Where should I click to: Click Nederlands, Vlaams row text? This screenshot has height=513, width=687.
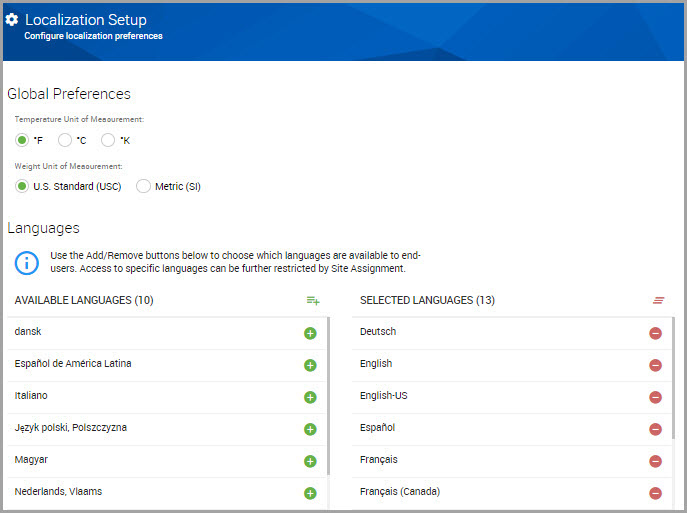[x=58, y=492]
